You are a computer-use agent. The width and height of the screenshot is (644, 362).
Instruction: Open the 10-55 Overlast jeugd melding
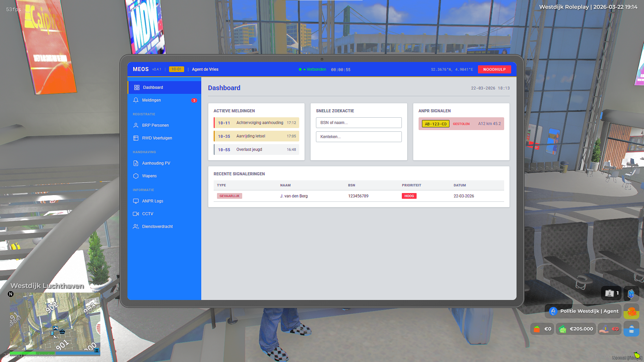click(x=256, y=149)
